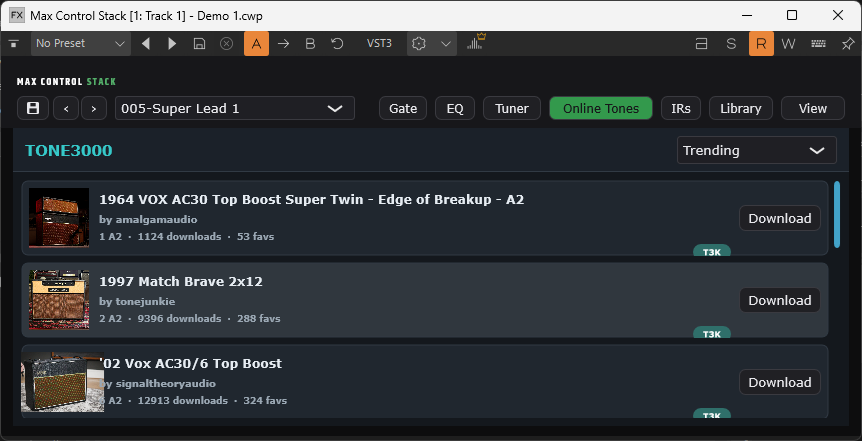Click the spectrum bars with crown icon

click(476, 42)
